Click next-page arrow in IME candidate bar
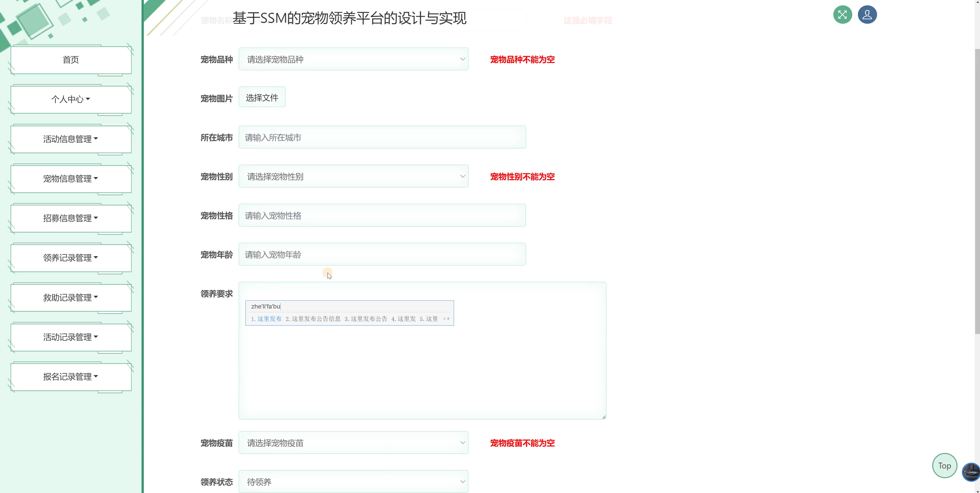 point(449,318)
